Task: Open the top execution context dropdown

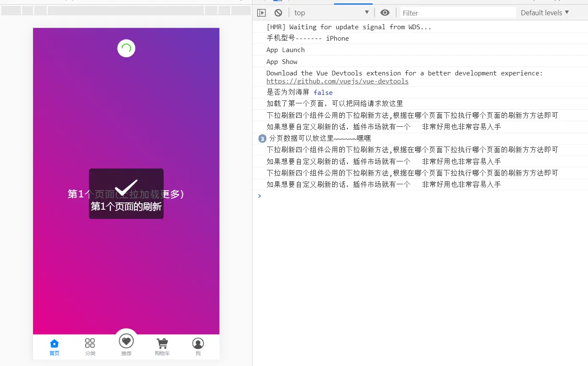Action: click(331, 12)
